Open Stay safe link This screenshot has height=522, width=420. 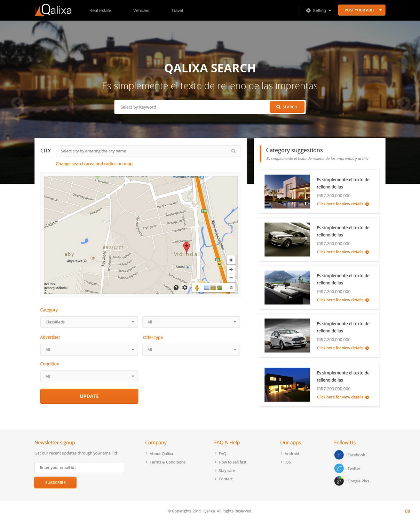point(227,470)
